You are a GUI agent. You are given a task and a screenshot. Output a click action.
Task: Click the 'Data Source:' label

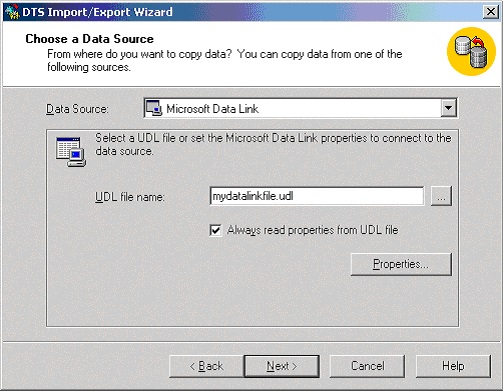click(x=77, y=109)
